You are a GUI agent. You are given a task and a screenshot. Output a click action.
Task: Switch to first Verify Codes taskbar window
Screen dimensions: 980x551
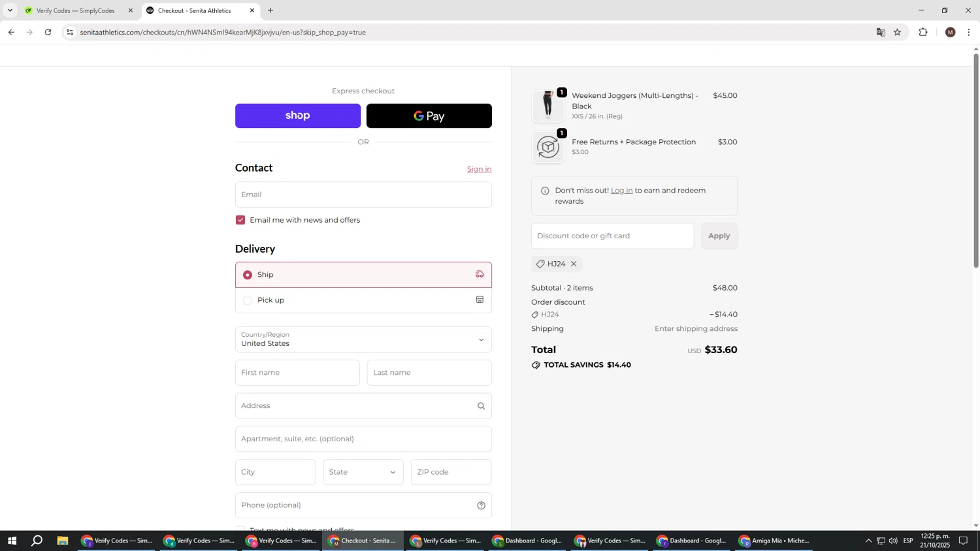point(116,541)
